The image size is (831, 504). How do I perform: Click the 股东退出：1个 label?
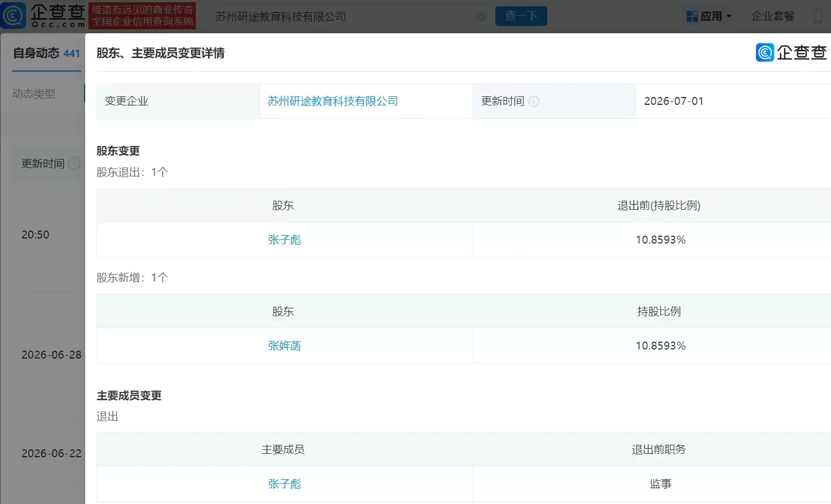pyautogui.click(x=132, y=172)
